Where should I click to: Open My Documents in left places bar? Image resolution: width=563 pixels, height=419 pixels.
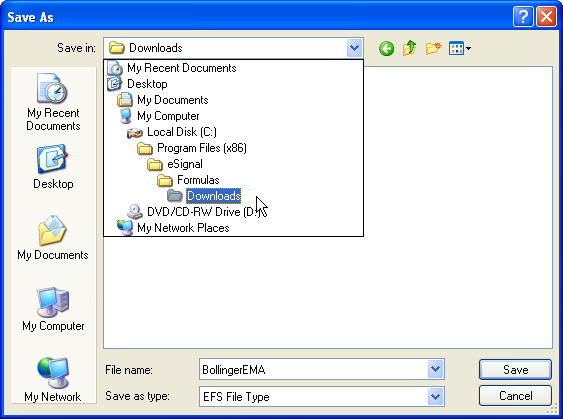pyautogui.click(x=53, y=238)
